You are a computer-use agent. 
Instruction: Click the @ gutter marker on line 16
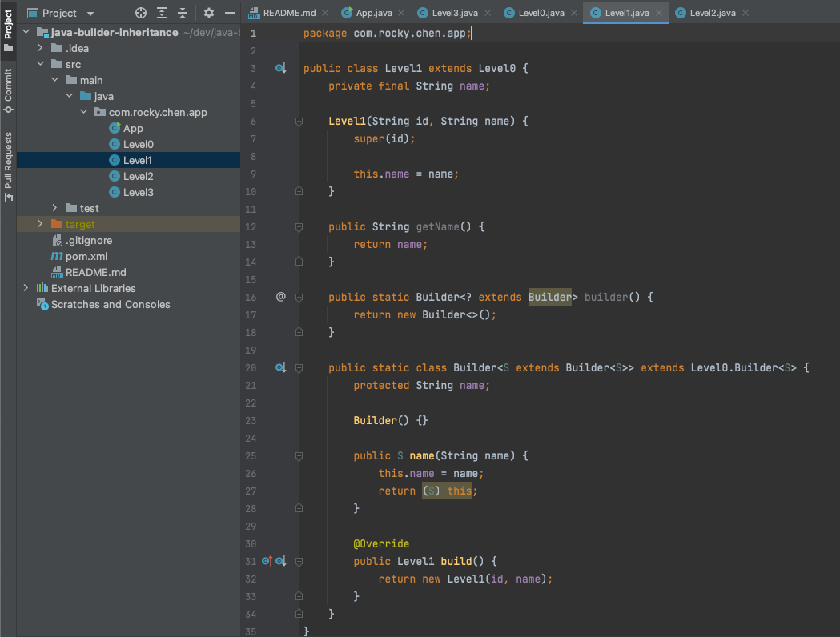[x=281, y=297]
